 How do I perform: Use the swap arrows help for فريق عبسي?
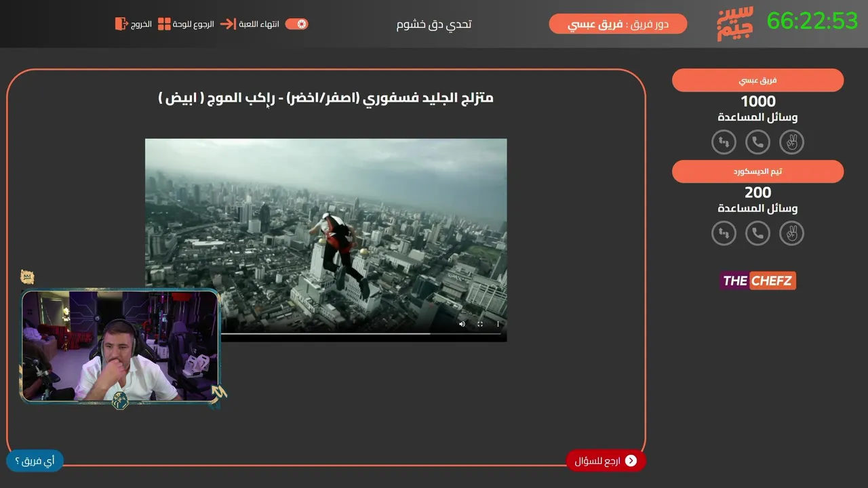point(724,142)
